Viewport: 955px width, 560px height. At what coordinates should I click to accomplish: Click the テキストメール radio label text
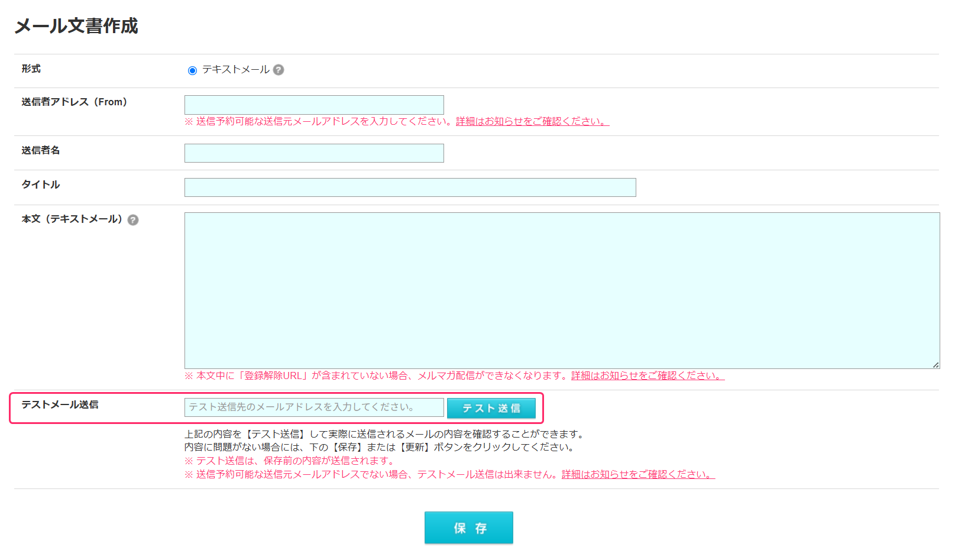pyautogui.click(x=235, y=70)
